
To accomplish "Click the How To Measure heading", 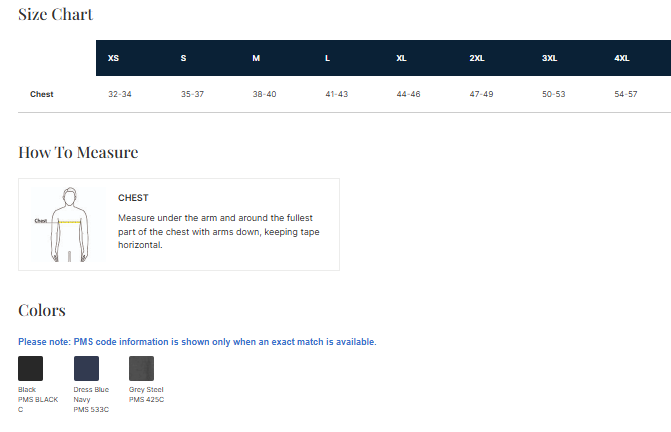I will pos(78,152).
